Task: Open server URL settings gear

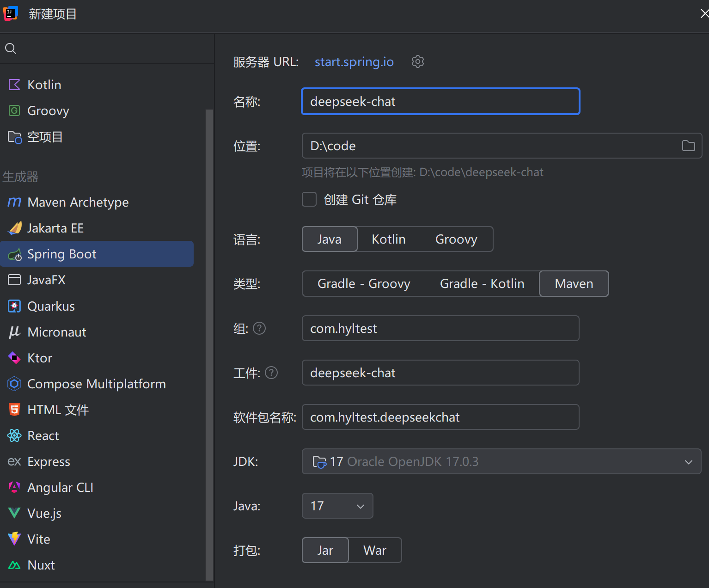Action: click(418, 61)
